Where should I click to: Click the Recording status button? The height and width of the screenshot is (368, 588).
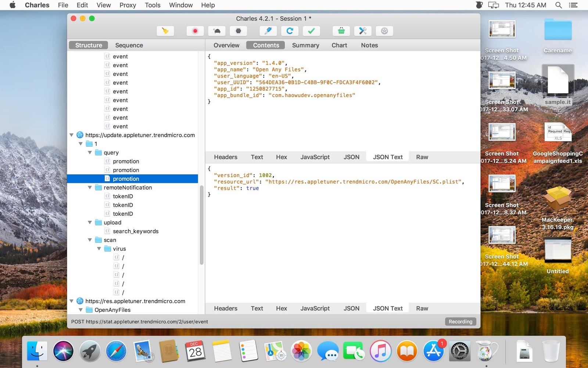pyautogui.click(x=460, y=322)
